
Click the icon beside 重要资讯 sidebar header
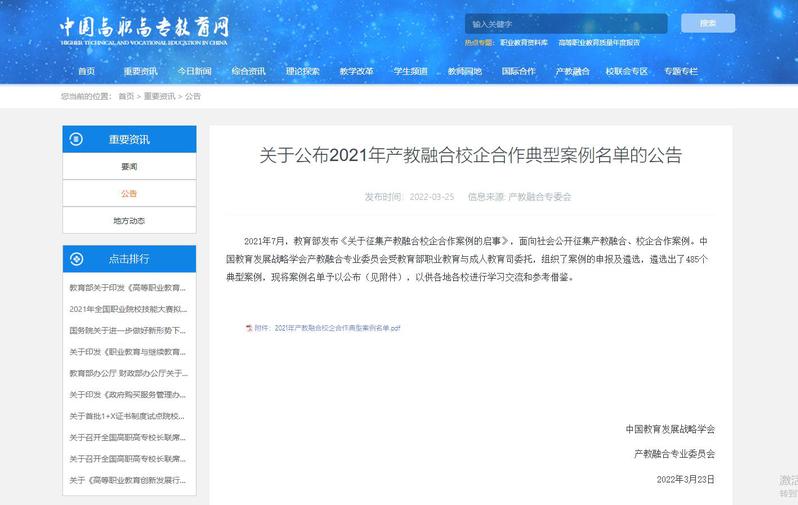76,139
